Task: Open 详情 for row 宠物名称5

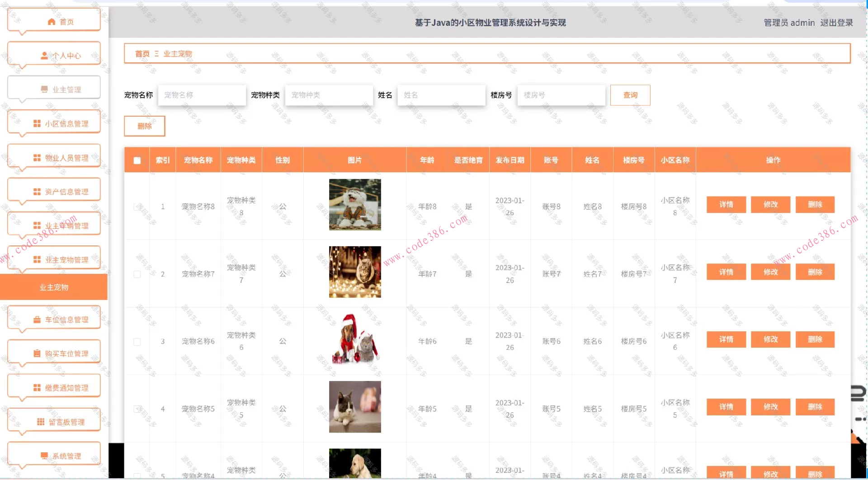Action: [x=726, y=407]
